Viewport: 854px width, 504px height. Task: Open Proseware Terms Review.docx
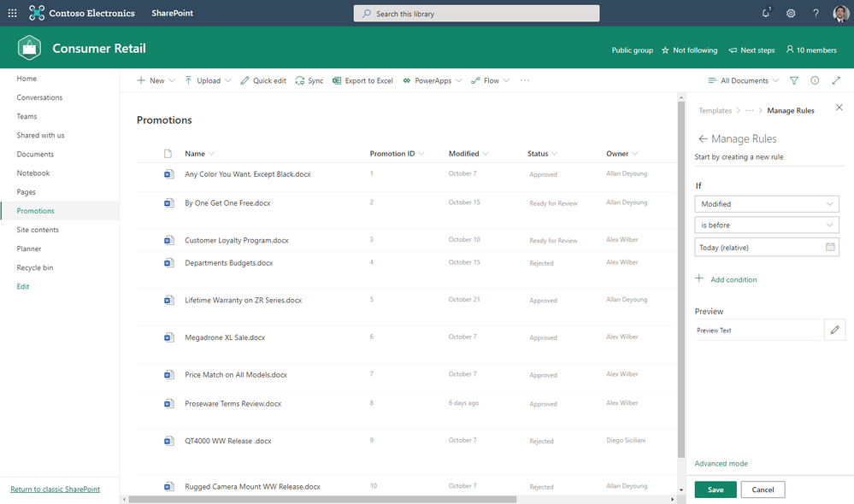pyautogui.click(x=233, y=404)
